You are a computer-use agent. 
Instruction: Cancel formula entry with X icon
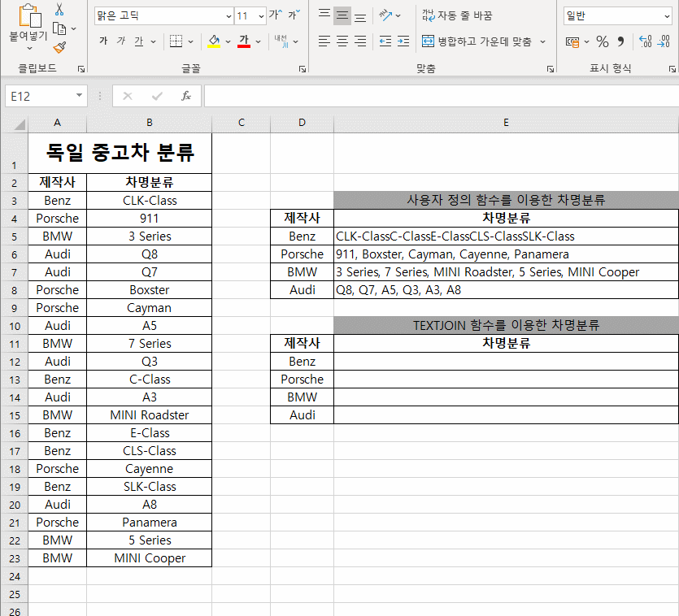tap(128, 96)
